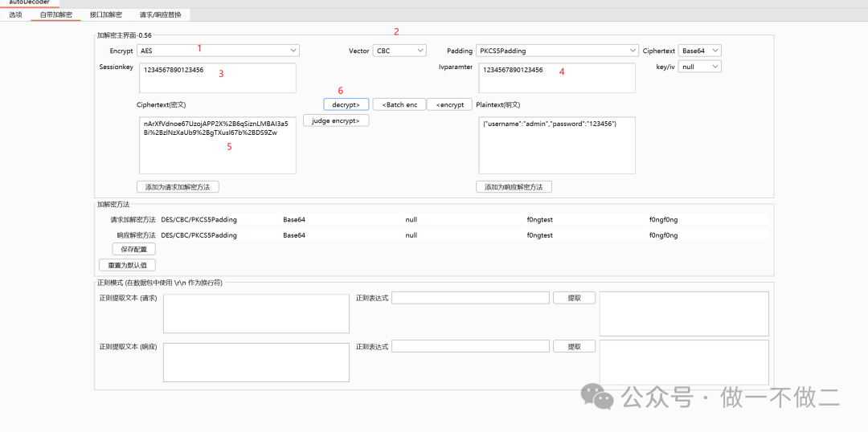
Task: Switch to the 选项 tab
Action: (15, 15)
